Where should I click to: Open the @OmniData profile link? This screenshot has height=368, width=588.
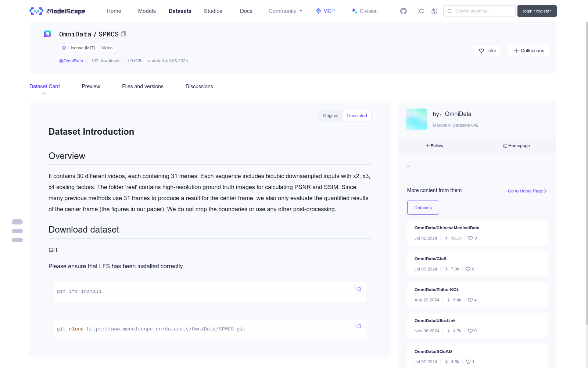71,61
